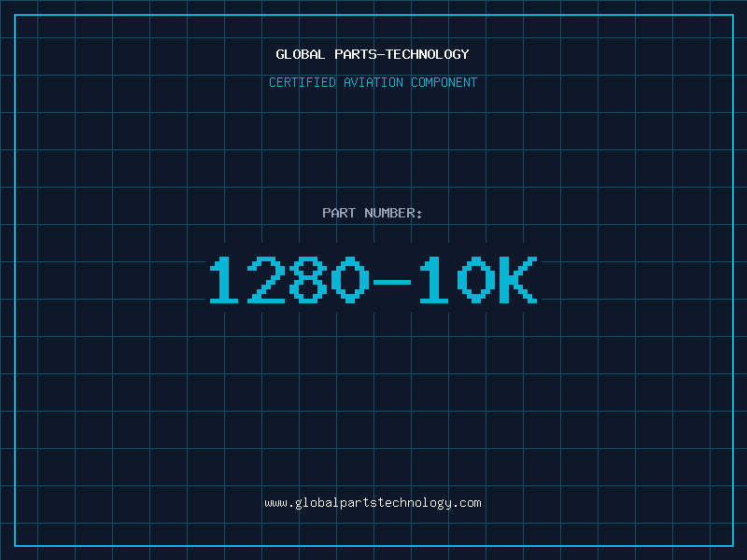The height and width of the screenshot is (560, 747).
Task: Open the www.globalpartstechnology.com link
Action: (373, 503)
